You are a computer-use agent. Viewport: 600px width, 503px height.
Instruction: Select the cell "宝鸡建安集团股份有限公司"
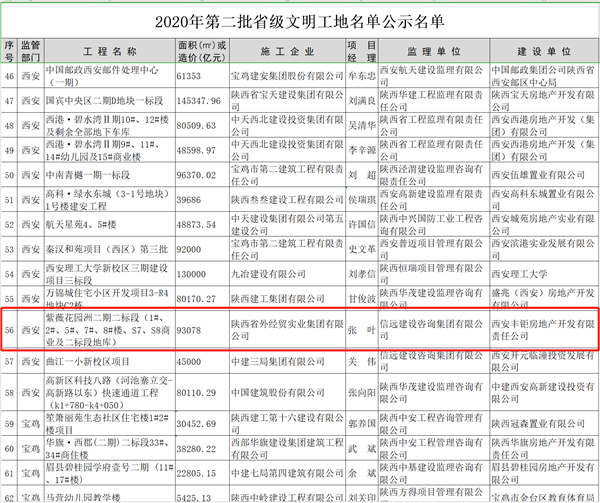287,76
